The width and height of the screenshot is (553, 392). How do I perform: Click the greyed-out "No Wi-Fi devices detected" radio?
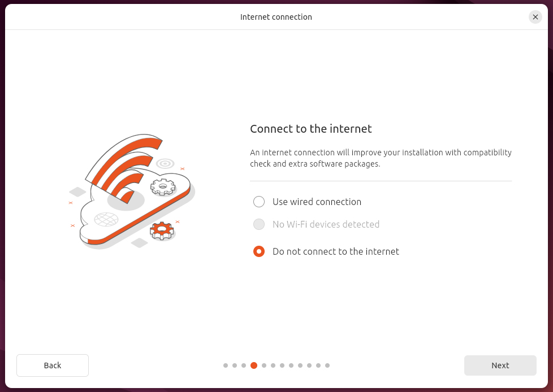259,224
